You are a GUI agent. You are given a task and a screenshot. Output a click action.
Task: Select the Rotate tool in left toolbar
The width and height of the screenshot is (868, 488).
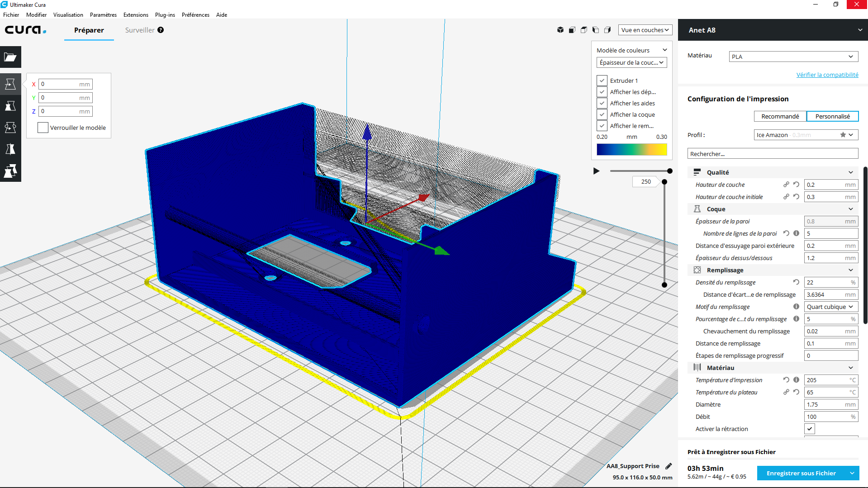pos(10,128)
